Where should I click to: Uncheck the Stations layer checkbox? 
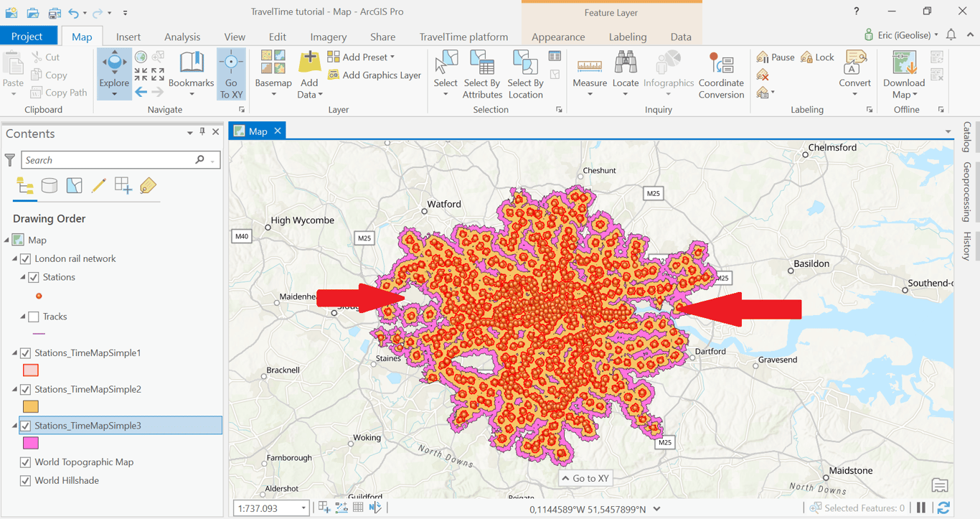[x=34, y=277]
